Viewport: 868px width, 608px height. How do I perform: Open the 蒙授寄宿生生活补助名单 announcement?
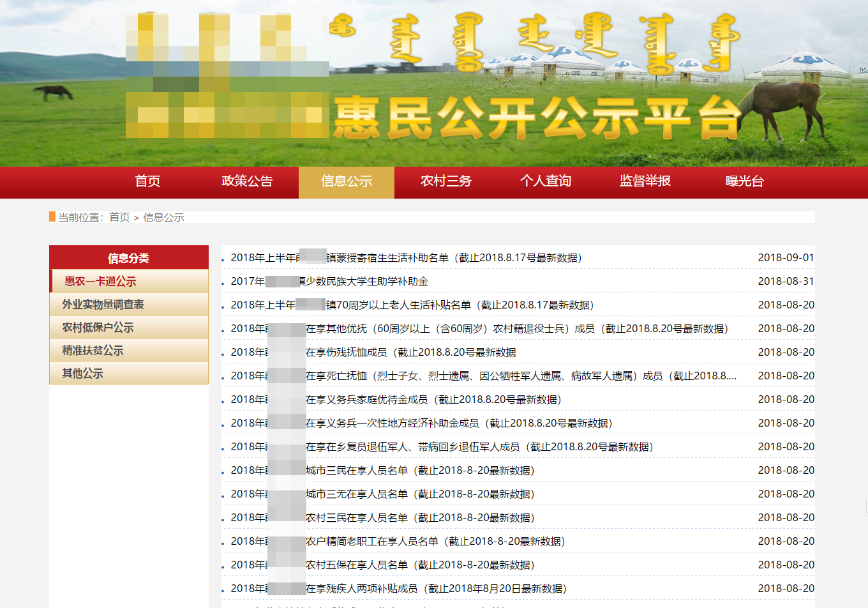409,258
